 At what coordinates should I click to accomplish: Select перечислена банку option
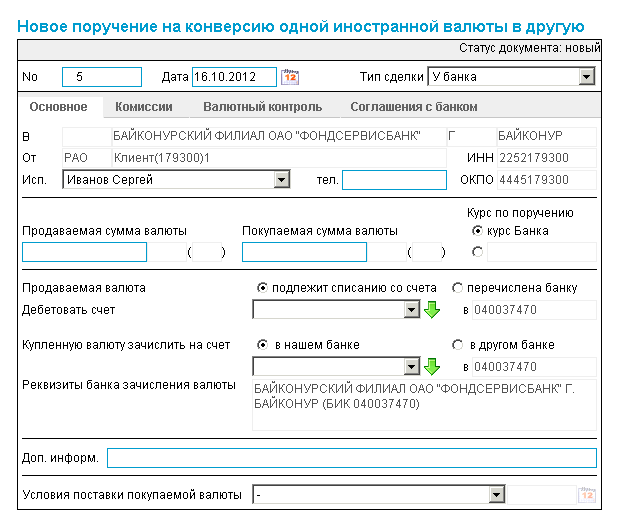tap(457, 288)
